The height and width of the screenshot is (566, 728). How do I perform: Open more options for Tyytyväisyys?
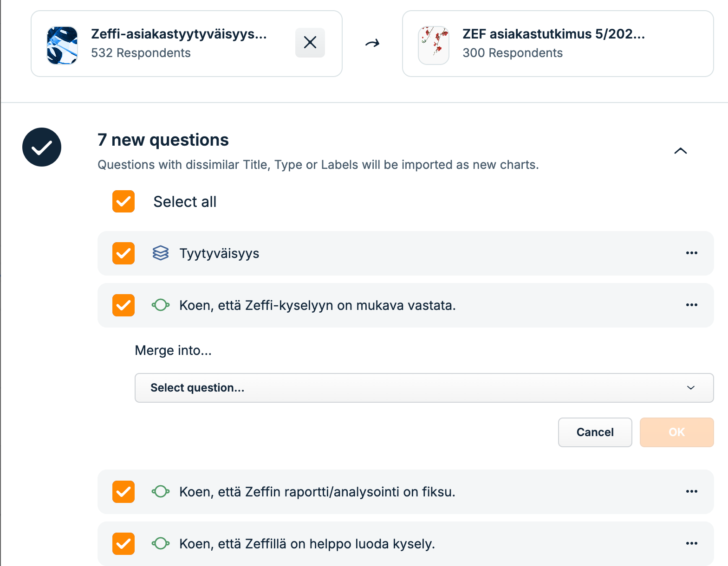(x=692, y=253)
